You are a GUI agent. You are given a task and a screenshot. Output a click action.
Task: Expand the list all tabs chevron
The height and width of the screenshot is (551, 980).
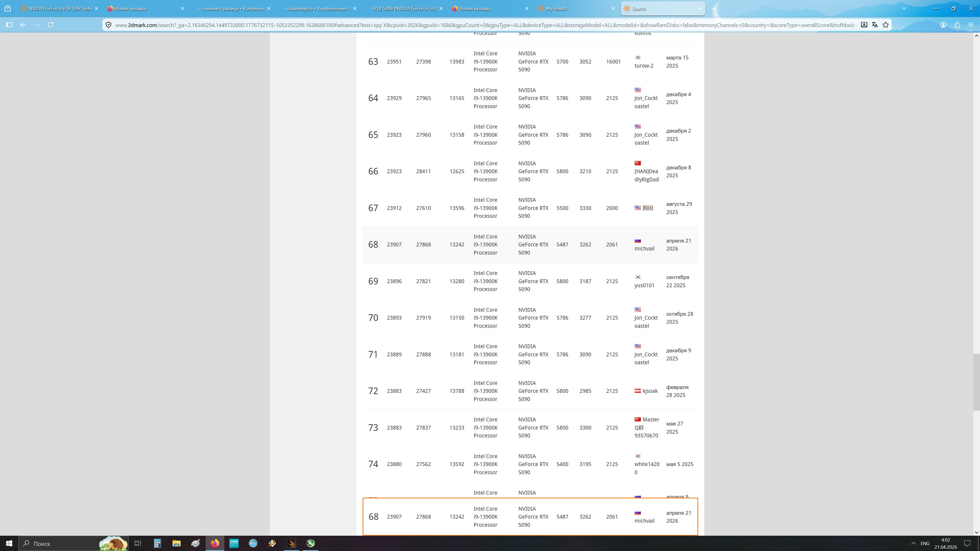point(904,8)
